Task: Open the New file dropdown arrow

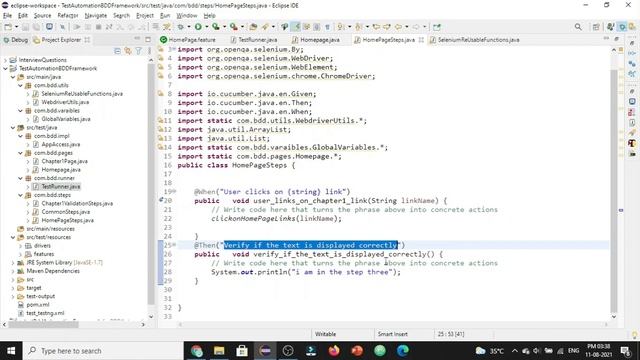Action: coord(16,27)
